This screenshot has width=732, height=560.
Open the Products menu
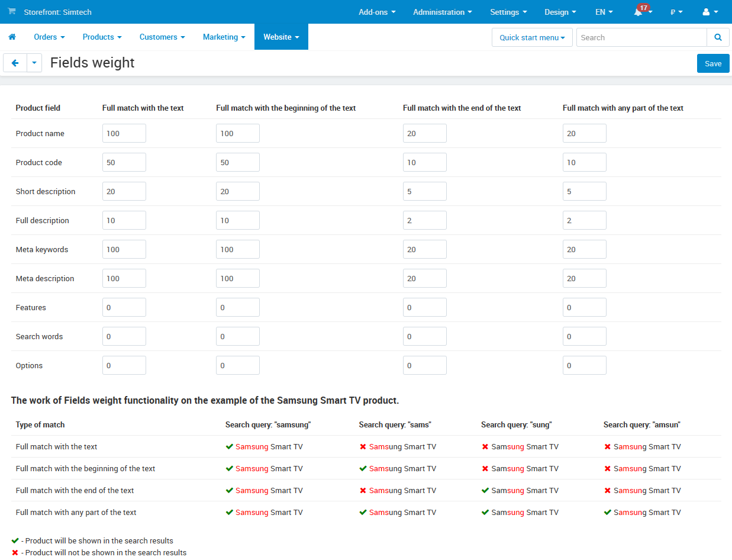pyautogui.click(x=102, y=37)
